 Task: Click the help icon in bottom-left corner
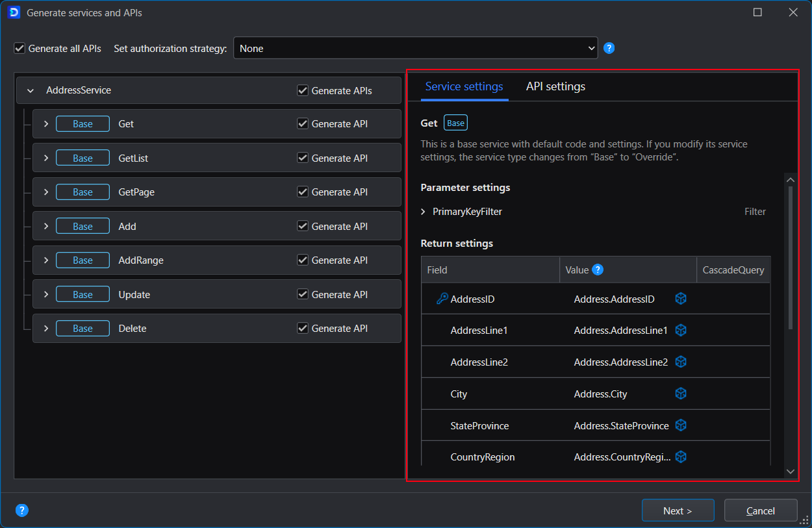21,510
